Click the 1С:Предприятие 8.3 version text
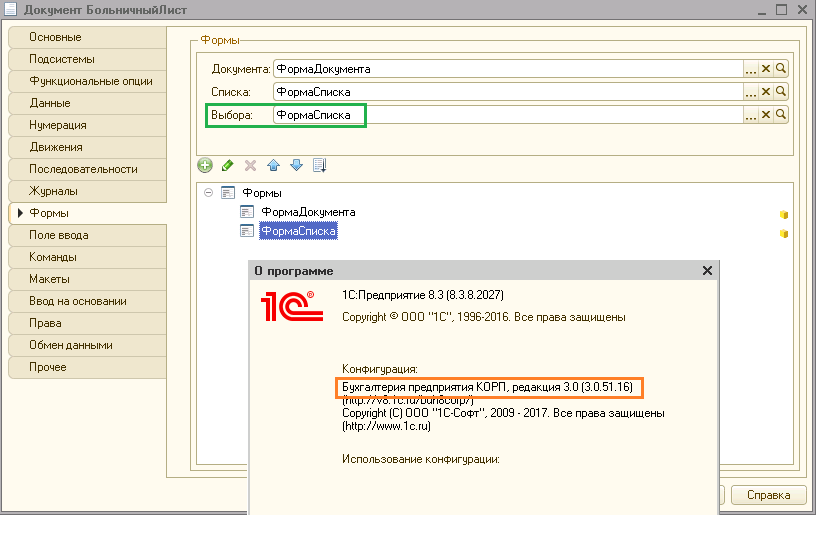This screenshot has height=542, width=821. point(423,295)
